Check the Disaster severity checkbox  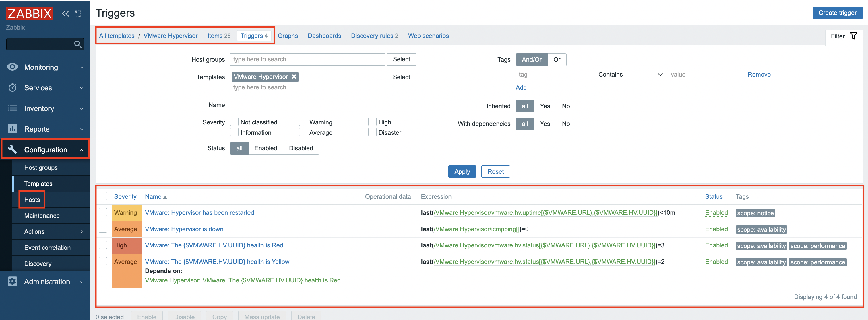[x=372, y=132]
